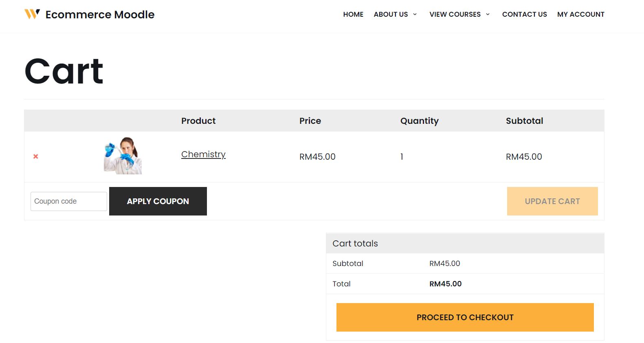This screenshot has width=644, height=343.
Task: Open the View Courses menu item
Action: pyautogui.click(x=455, y=14)
